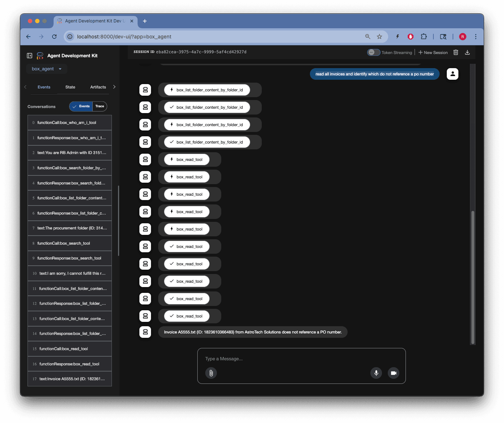
Task: Switch conversations view to Trace
Action: coord(100,106)
